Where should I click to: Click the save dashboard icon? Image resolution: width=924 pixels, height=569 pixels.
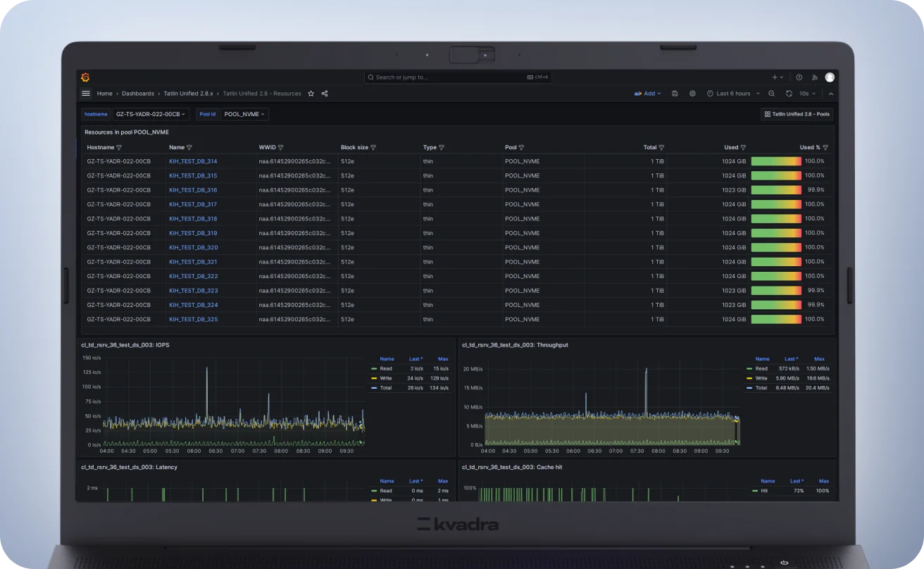675,94
